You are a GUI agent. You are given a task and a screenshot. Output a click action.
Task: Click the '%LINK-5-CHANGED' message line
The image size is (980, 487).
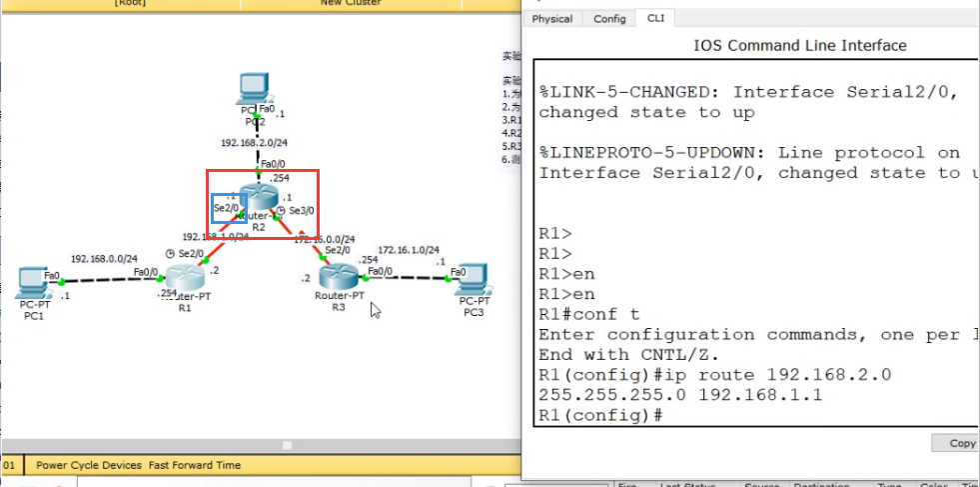click(748, 92)
